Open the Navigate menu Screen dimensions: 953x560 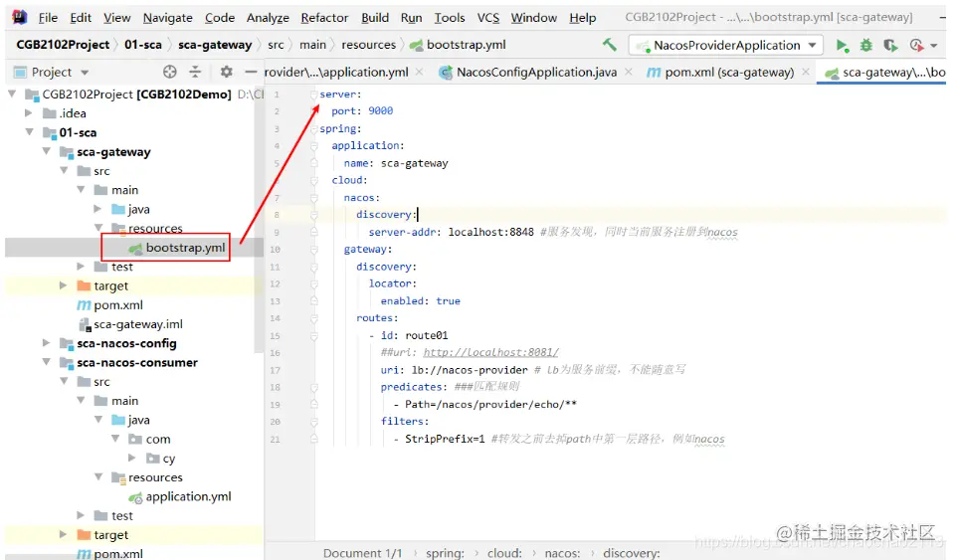(x=168, y=18)
